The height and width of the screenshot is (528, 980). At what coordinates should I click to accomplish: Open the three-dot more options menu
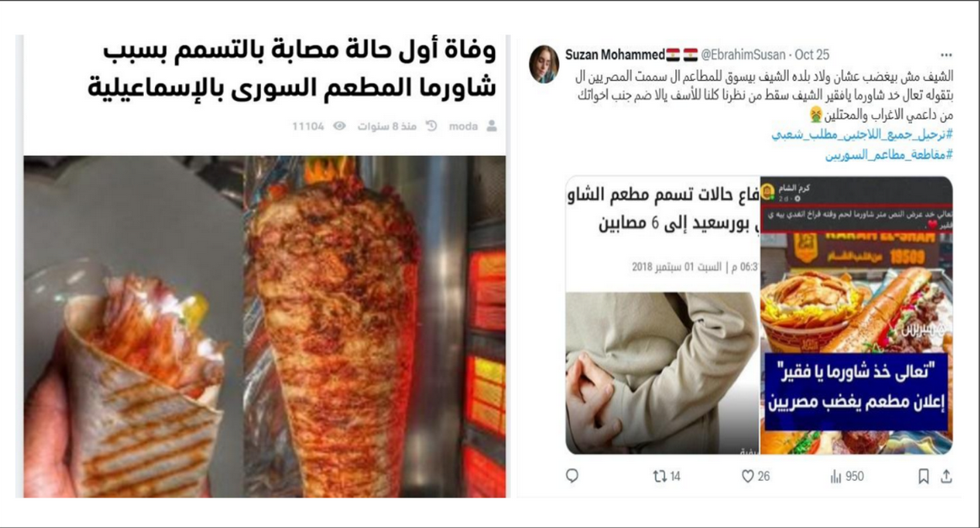pyautogui.click(x=946, y=55)
